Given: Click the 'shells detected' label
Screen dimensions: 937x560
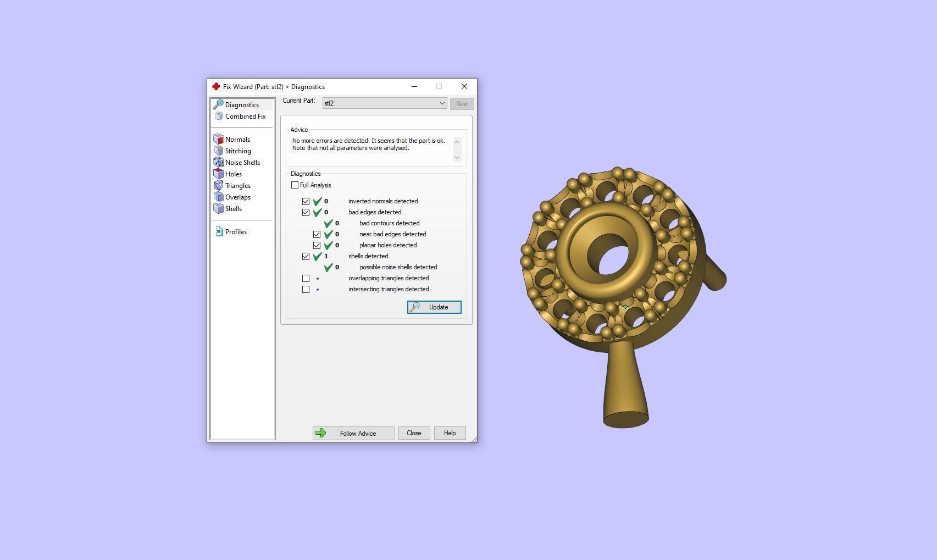Looking at the screenshot, I should click(368, 256).
